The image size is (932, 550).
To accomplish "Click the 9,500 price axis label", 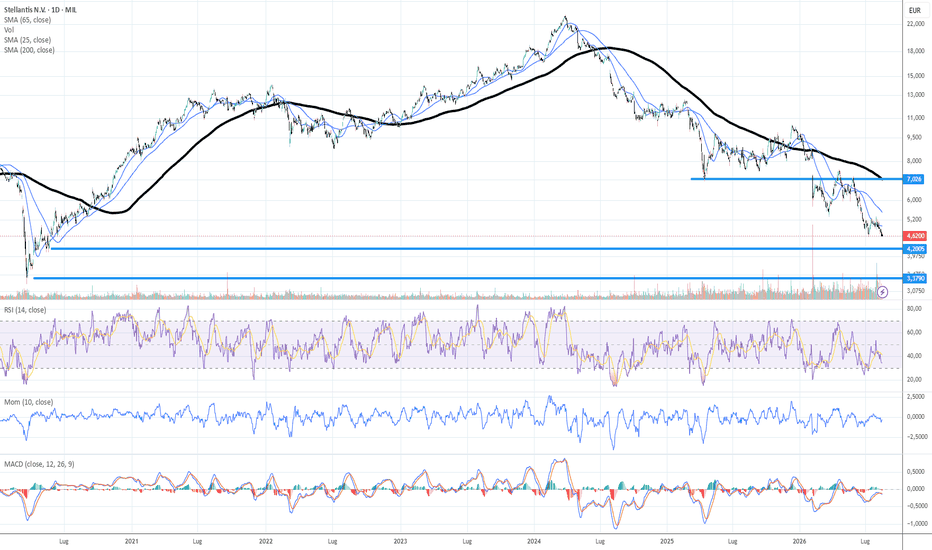I will point(915,137).
